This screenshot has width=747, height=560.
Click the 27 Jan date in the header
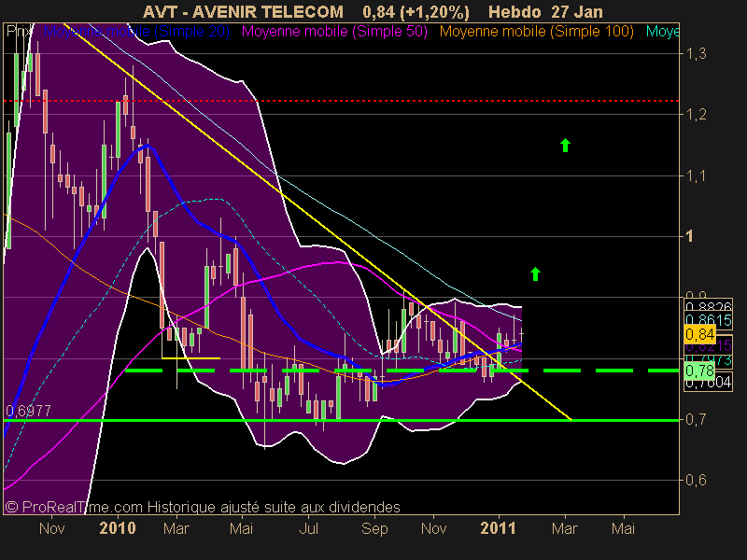click(x=577, y=11)
